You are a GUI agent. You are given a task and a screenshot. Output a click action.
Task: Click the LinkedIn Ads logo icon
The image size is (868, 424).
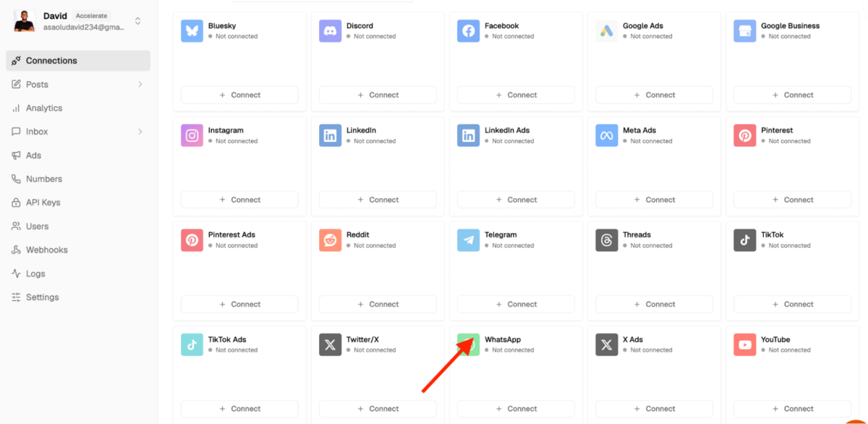[x=468, y=135]
